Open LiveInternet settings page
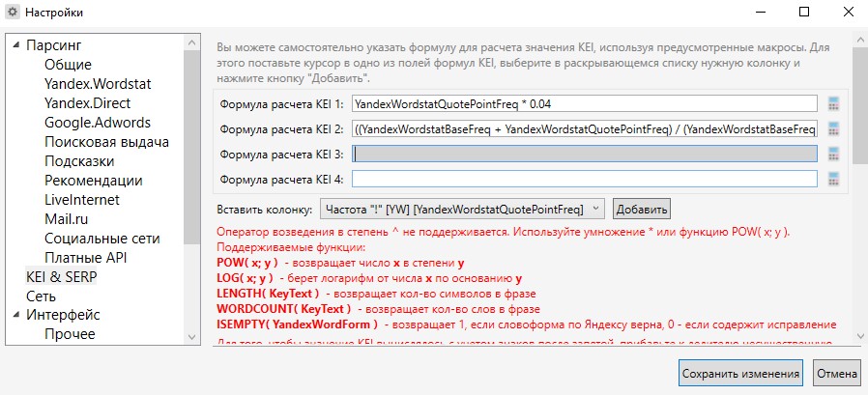 tap(82, 200)
